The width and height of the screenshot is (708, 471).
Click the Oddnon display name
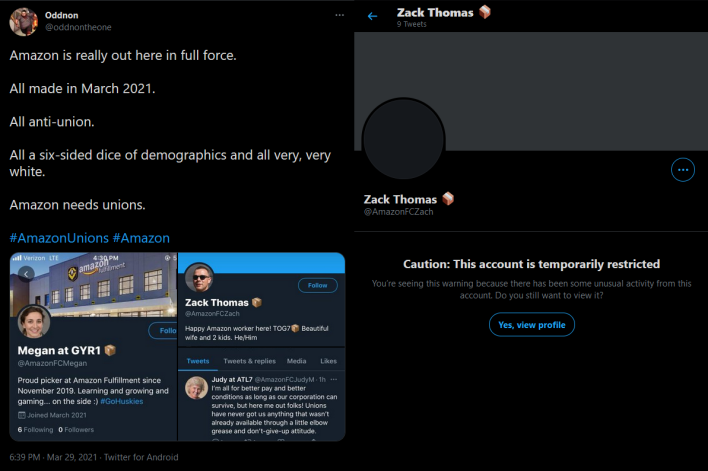[x=61, y=15]
